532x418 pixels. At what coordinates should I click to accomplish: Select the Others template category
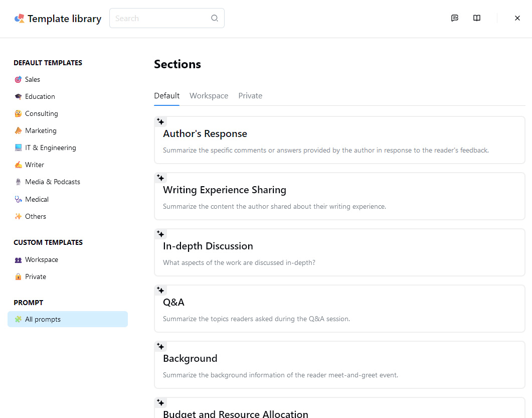coord(68,216)
